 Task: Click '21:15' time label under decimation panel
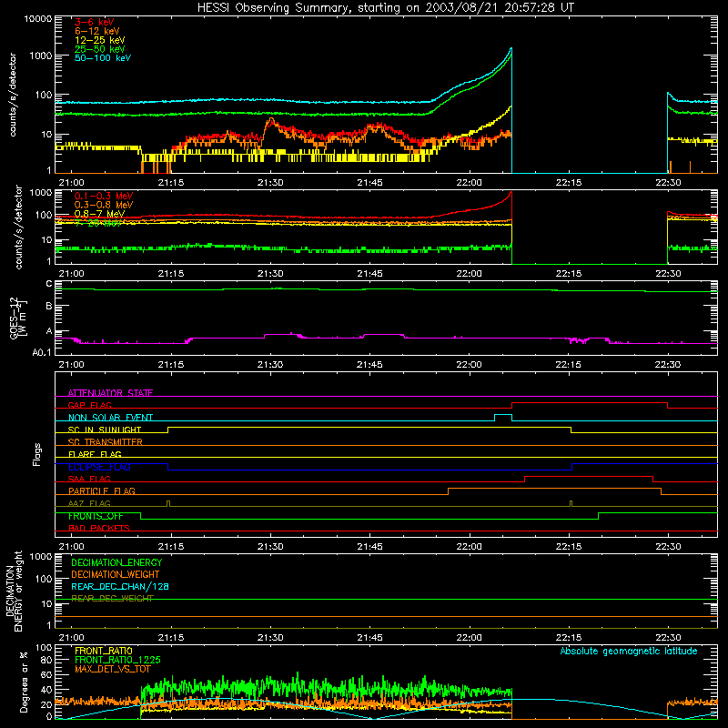[171, 638]
